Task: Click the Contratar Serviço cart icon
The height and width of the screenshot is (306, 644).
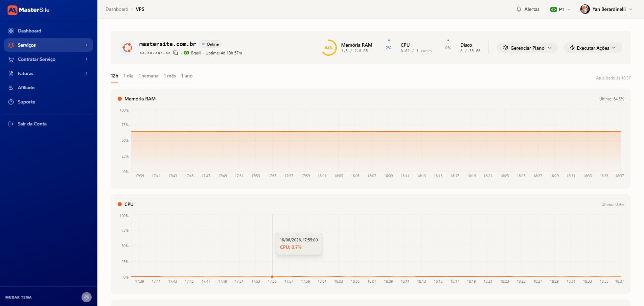Action: [x=11, y=59]
